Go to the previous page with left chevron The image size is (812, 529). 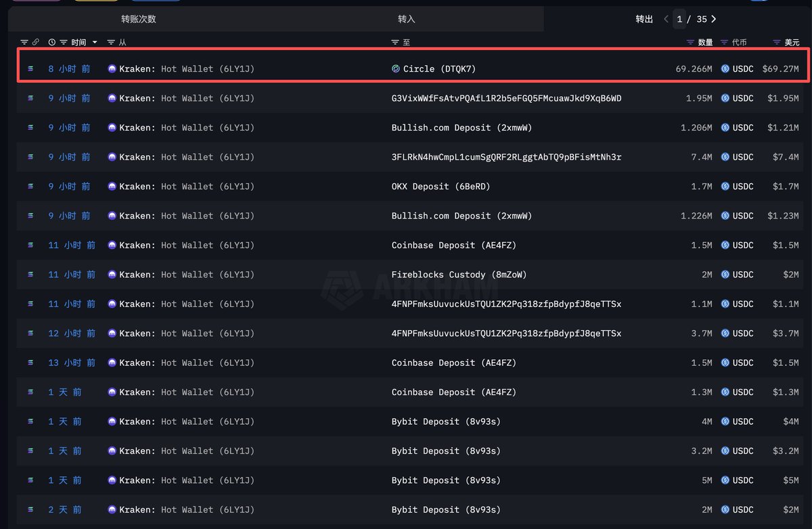coord(667,19)
